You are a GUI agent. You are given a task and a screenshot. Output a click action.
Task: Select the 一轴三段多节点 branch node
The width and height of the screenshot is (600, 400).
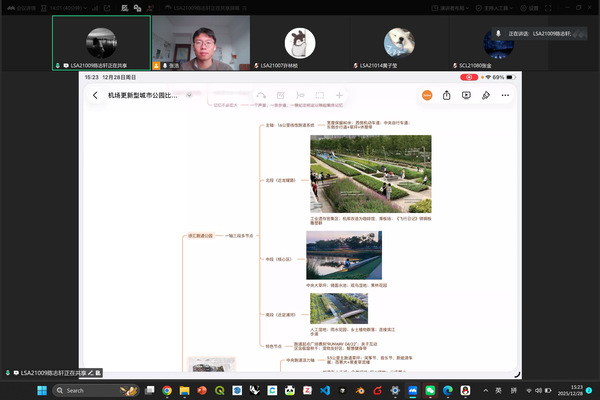pyautogui.click(x=239, y=235)
